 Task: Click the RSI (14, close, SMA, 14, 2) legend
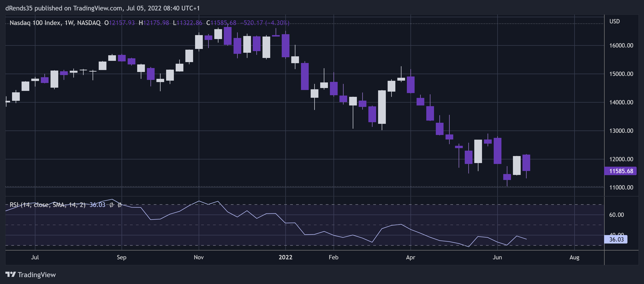[47, 205]
